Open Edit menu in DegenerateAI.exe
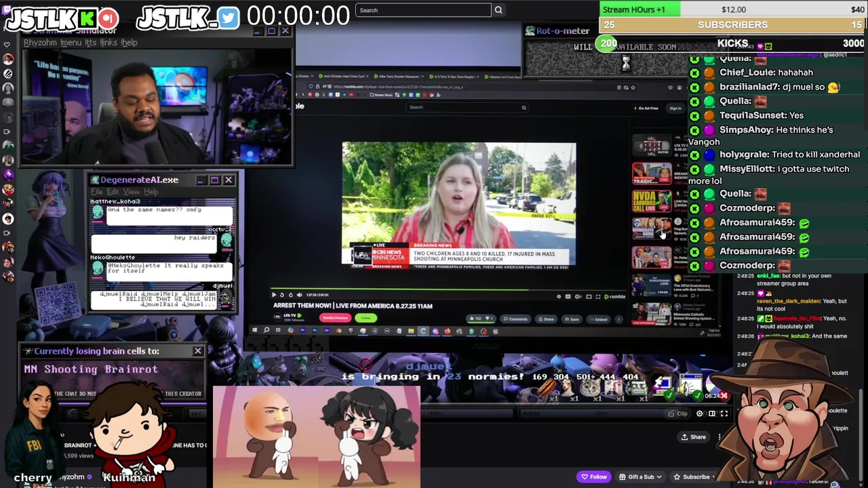This screenshot has height=488, width=868. pos(113,192)
